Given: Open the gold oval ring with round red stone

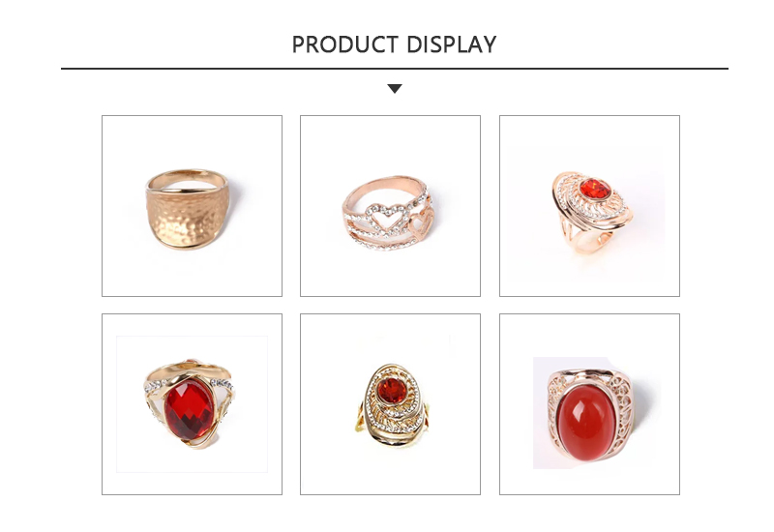Looking at the screenshot, I should pos(390,404).
